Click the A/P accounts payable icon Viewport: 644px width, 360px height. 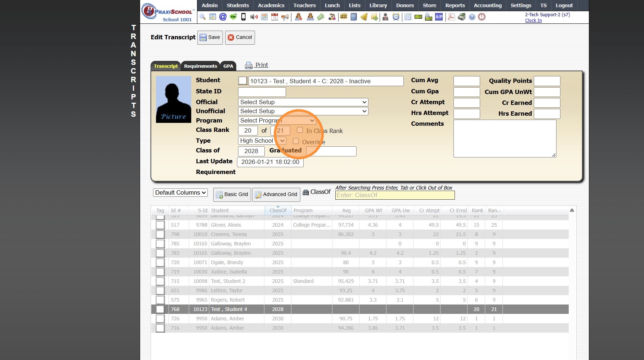439,17
